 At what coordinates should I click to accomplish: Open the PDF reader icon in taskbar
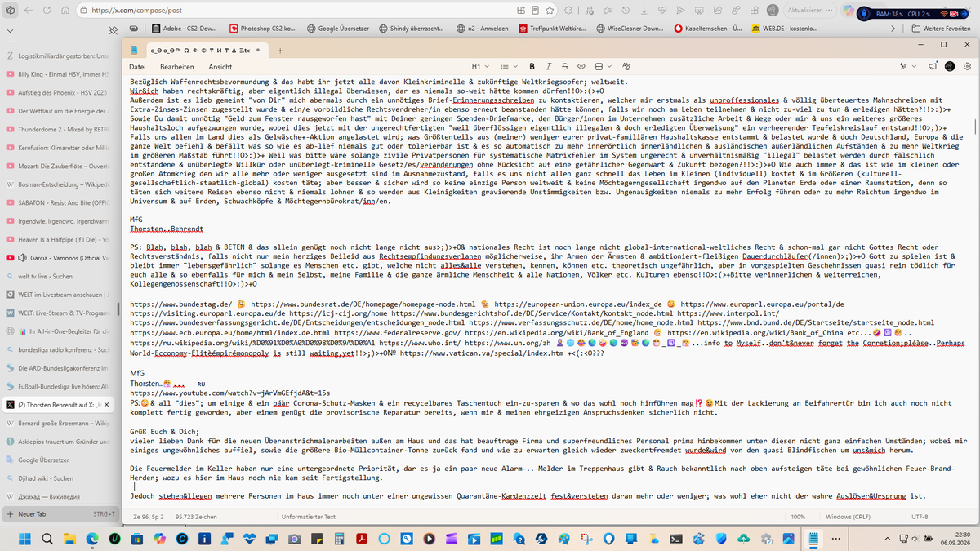(362, 538)
